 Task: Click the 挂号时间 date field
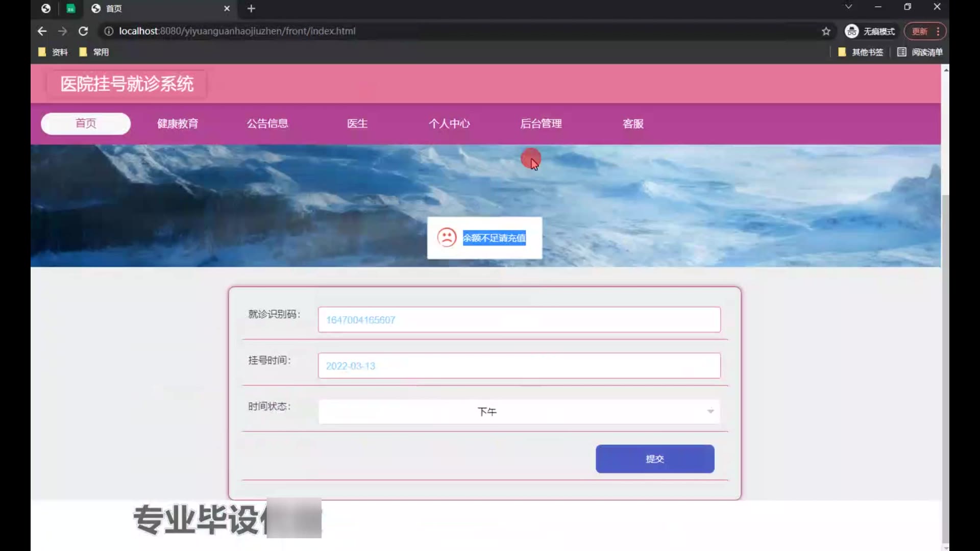click(519, 366)
